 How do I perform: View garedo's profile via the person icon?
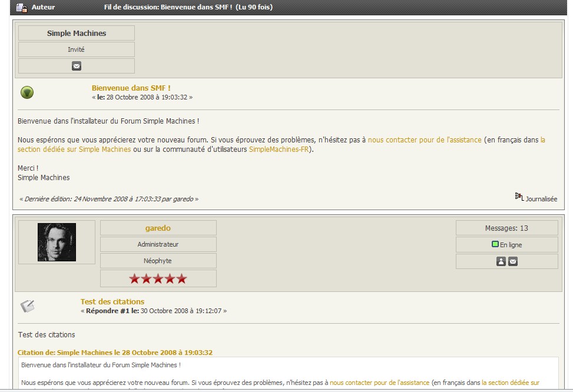501,261
